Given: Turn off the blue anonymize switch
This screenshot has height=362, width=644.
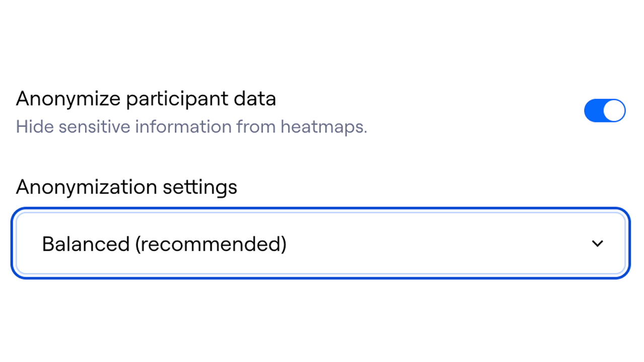Looking at the screenshot, I should (604, 111).
